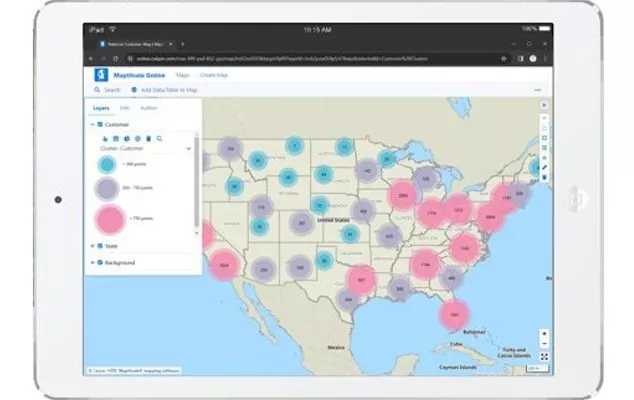Open the Create Map menu
634x400 pixels.
[x=214, y=74]
